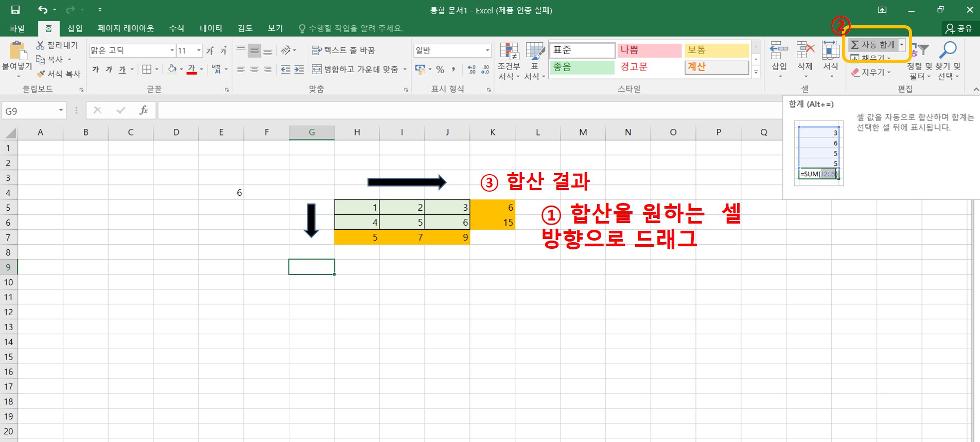The image size is (980, 442).
Task: Open the number format dropdown (일반)
Action: coord(487,50)
